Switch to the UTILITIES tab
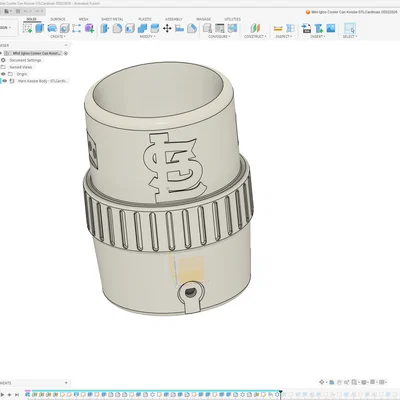This screenshot has height=400, width=400. pyautogui.click(x=232, y=19)
